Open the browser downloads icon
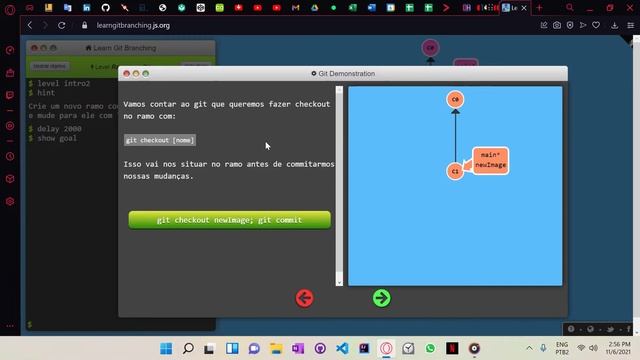The image size is (640, 360). pos(614,25)
